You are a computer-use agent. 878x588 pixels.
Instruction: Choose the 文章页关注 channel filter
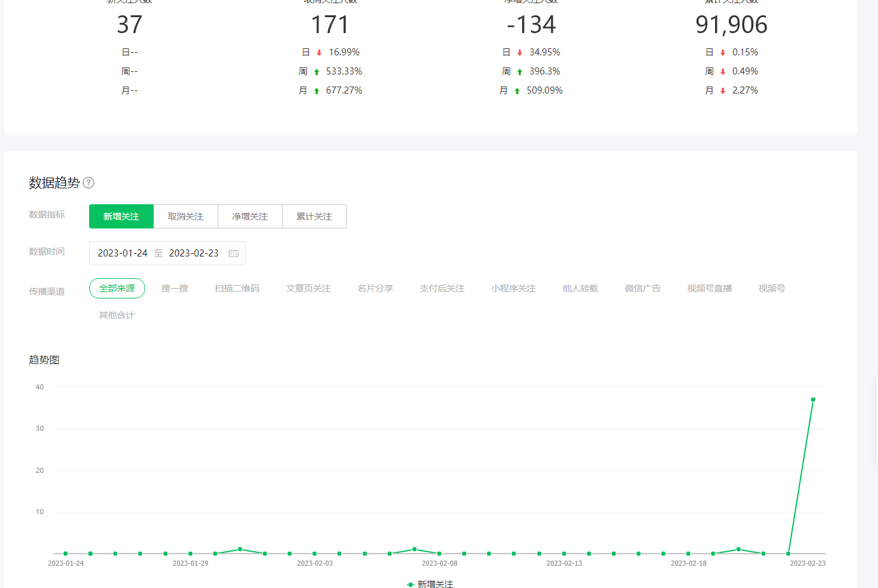pyautogui.click(x=308, y=288)
